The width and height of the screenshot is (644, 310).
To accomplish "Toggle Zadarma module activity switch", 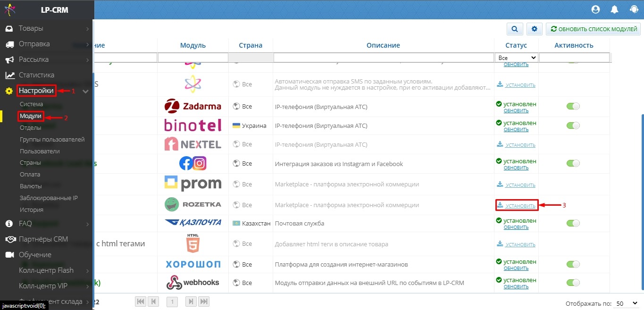I will tap(573, 106).
